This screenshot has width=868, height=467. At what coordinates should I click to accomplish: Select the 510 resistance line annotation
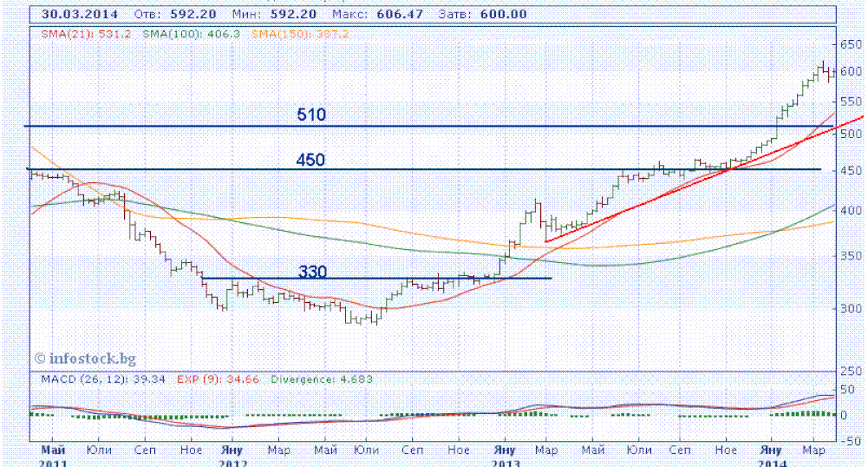tap(310, 115)
